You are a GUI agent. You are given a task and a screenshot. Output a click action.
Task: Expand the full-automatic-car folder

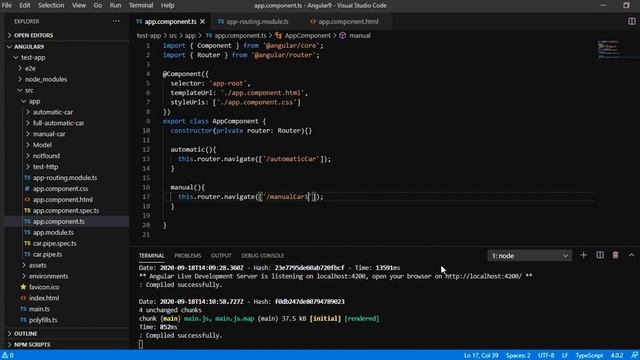pos(58,123)
